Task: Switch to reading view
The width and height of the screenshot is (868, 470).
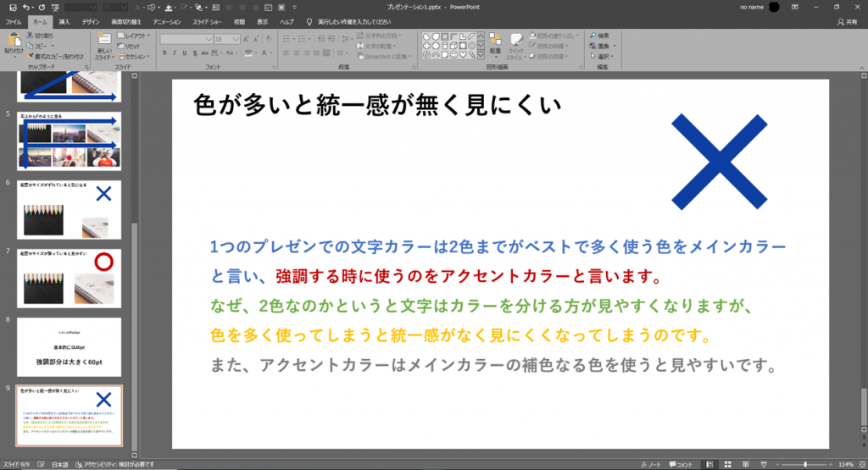Action: point(746,464)
